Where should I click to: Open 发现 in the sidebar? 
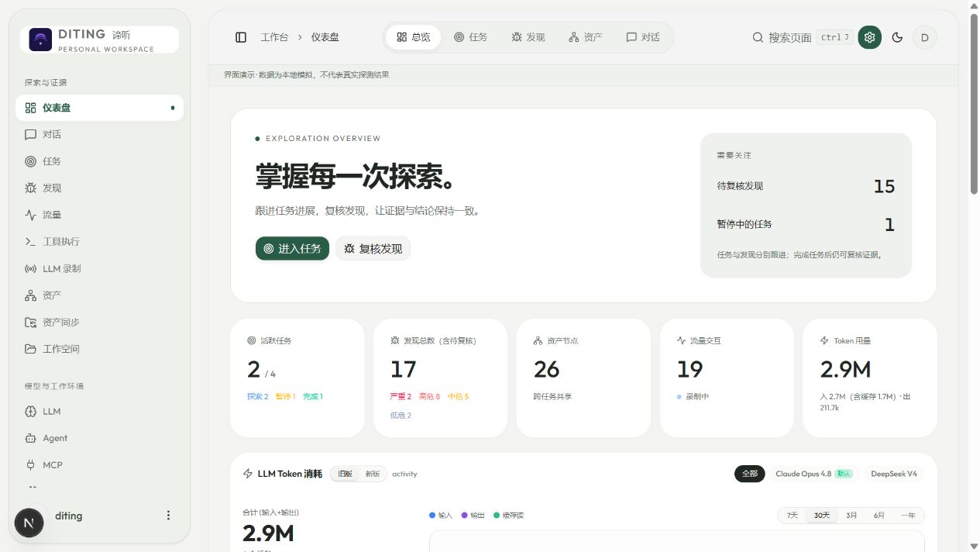99,188
